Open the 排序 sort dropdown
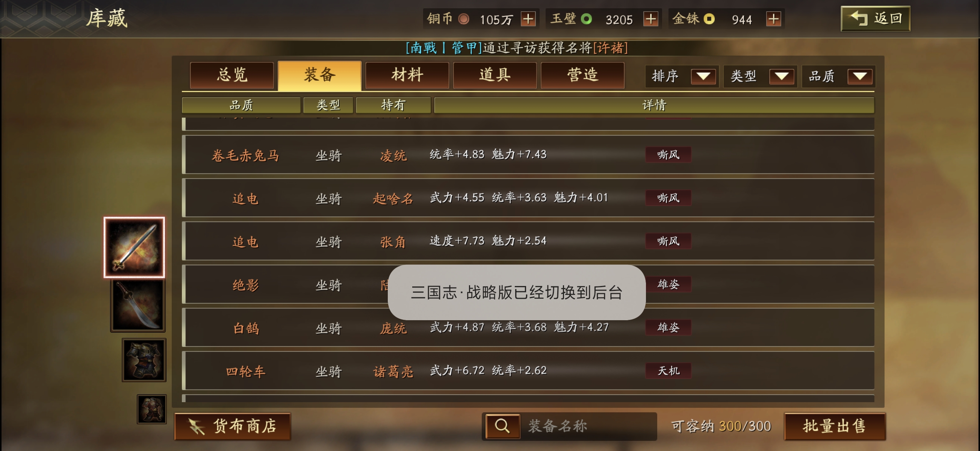980x451 pixels. [682, 76]
